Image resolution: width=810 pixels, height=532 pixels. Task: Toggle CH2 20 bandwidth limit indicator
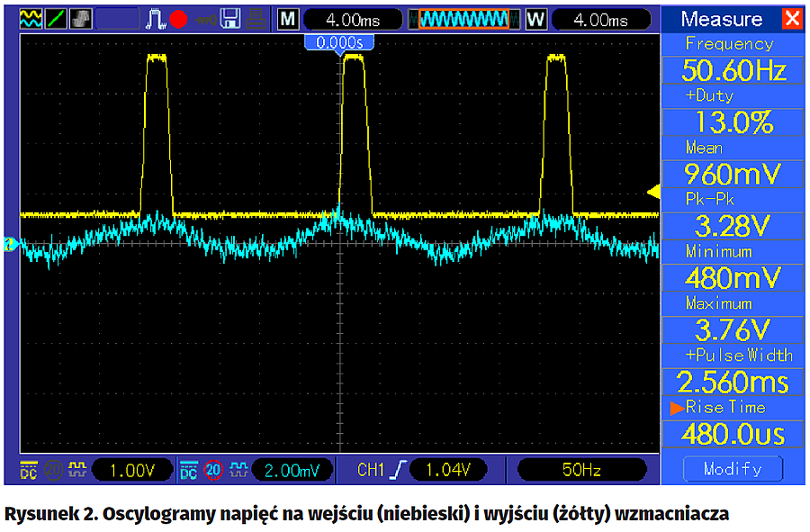coord(213,469)
